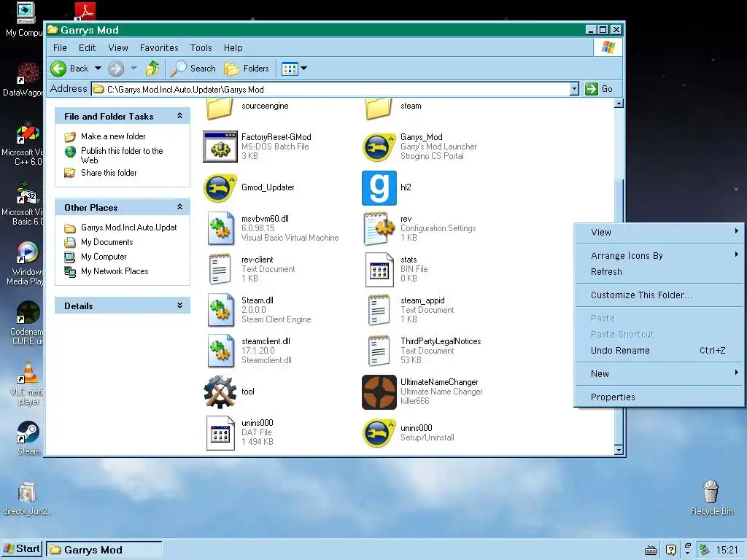Open the Favorites menu

[159, 47]
